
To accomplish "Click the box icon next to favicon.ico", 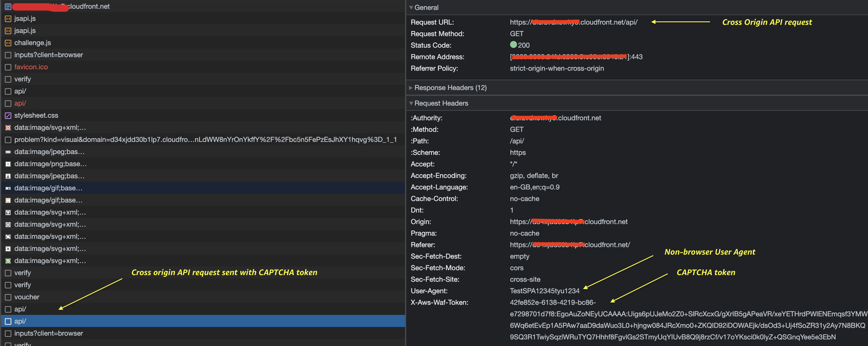I will click(8, 67).
